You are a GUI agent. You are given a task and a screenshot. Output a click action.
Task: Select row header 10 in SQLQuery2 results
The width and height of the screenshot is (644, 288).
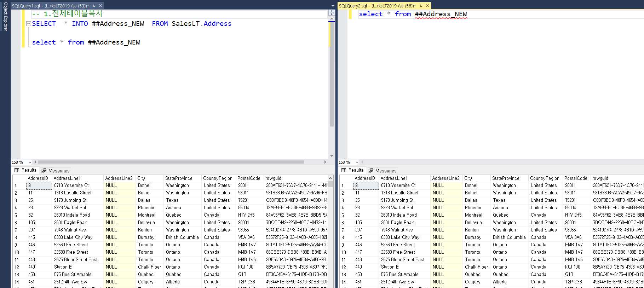point(346,252)
